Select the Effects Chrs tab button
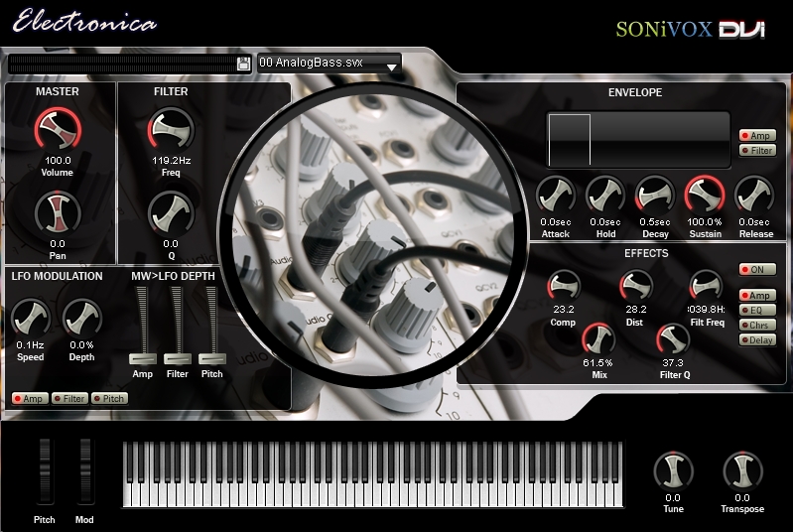This screenshot has height=532, width=793. [757, 325]
